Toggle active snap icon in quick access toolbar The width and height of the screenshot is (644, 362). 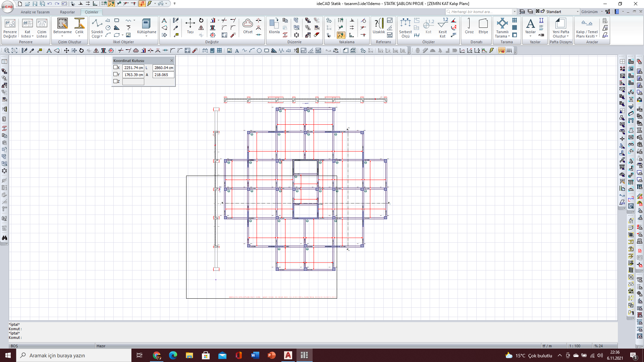click(x=111, y=4)
